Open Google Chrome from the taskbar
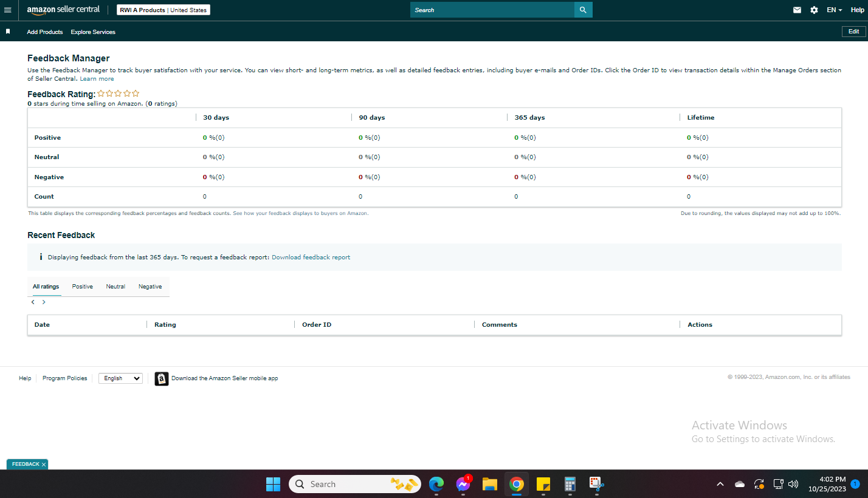Screen dimensions: 868x498 tap(517, 484)
